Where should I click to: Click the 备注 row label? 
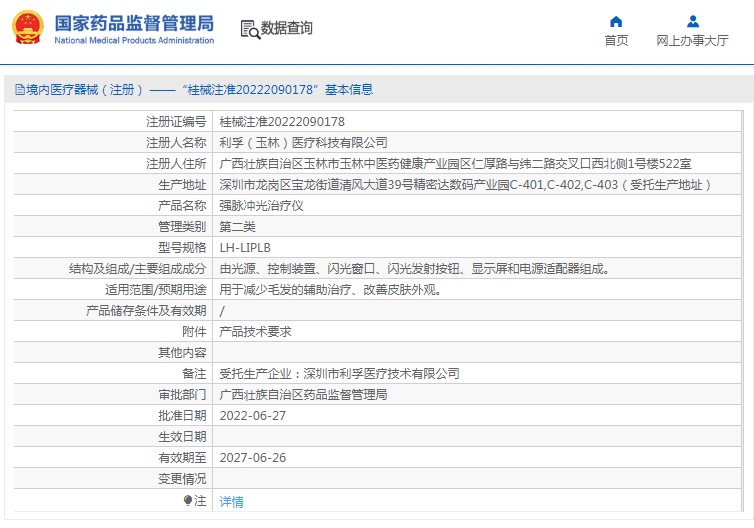(194, 374)
